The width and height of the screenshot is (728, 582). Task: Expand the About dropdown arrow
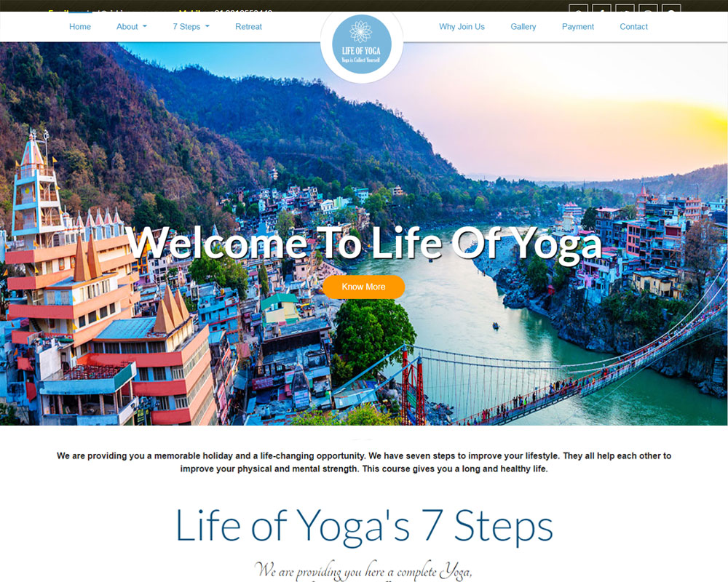click(145, 26)
